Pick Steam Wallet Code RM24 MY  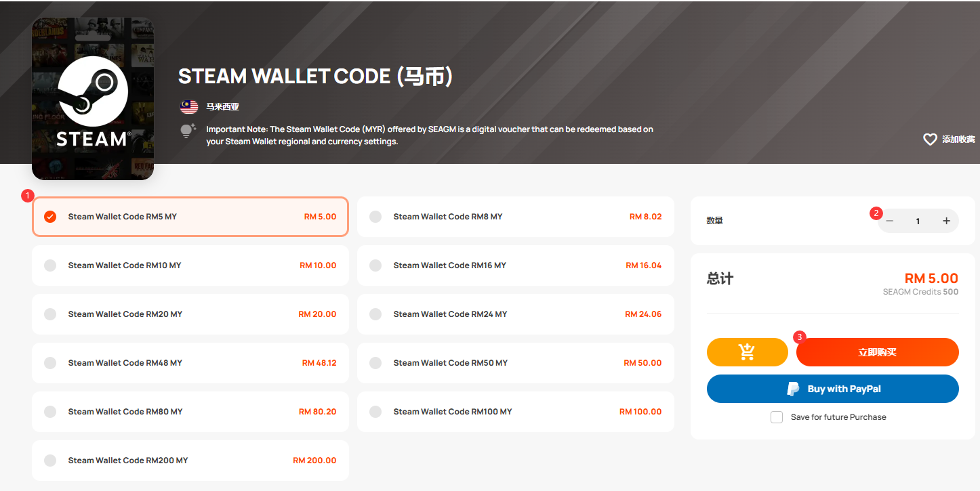[x=516, y=314]
